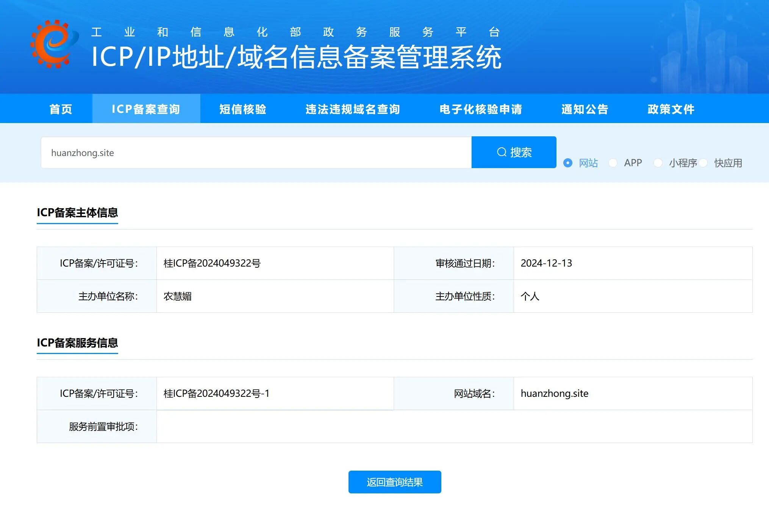The width and height of the screenshot is (769, 532).
Task: Click the ICP/IP地址/域名信息备案管理系统 title
Action: [296, 58]
